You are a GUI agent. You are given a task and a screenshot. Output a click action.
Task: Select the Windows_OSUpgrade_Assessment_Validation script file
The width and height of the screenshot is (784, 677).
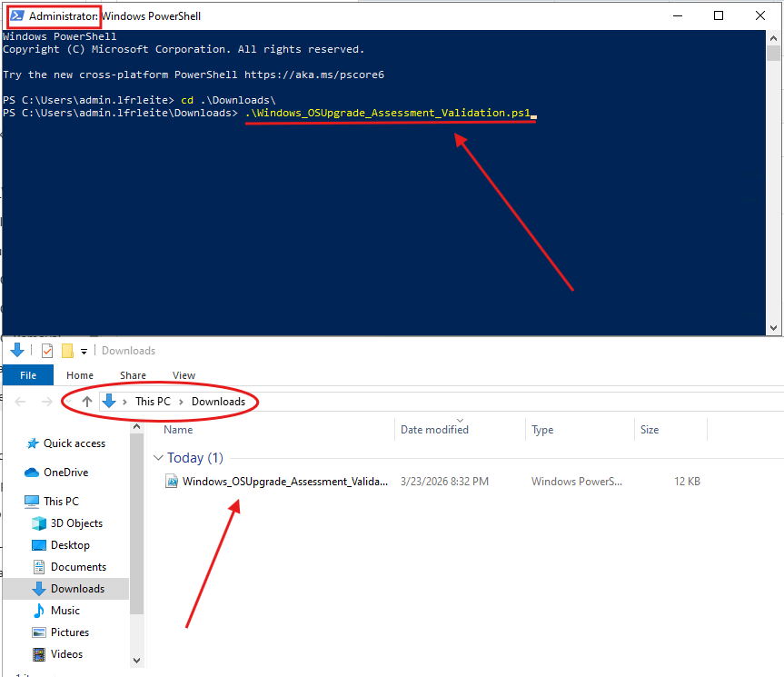[284, 482]
